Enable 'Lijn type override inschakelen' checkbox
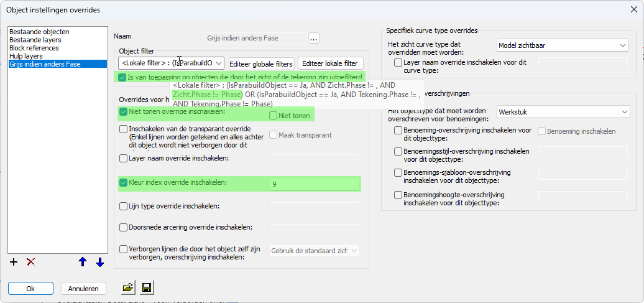The width and height of the screenshot is (644, 303). tap(123, 206)
